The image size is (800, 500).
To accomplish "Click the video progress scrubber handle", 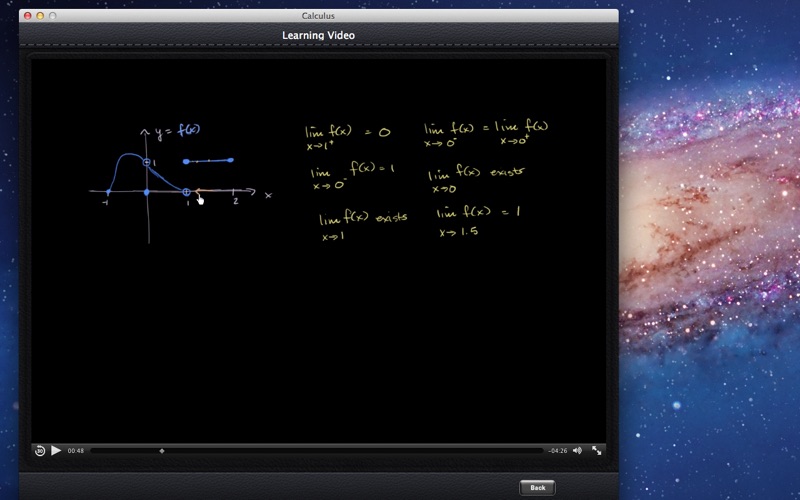I will [x=162, y=451].
